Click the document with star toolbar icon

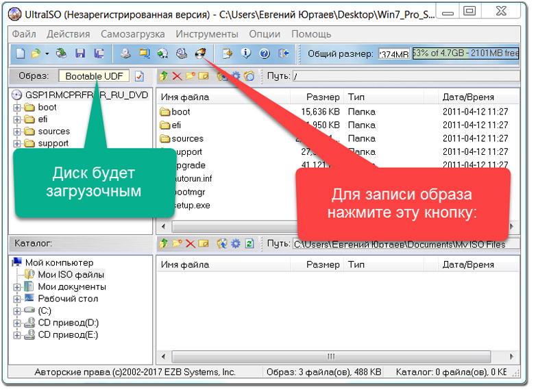(228, 54)
